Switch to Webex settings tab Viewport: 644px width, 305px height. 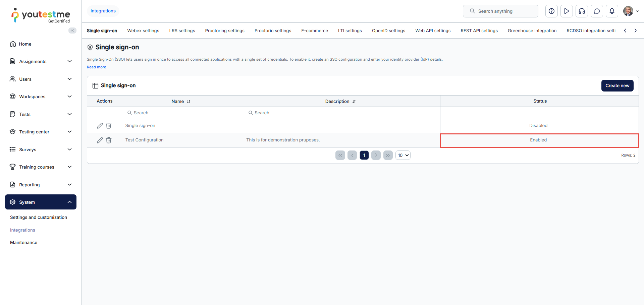[143, 30]
